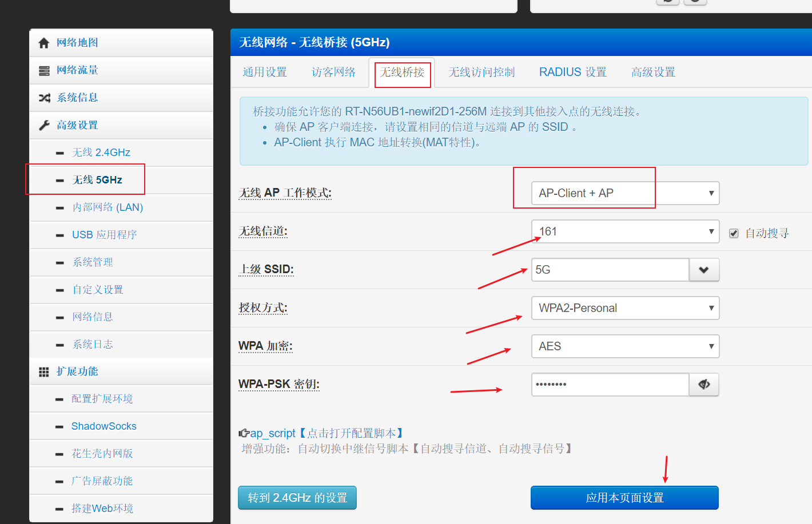Click the WPA-PSK 密钥 password field
Image resolution: width=812 pixels, height=524 pixels.
(610, 385)
